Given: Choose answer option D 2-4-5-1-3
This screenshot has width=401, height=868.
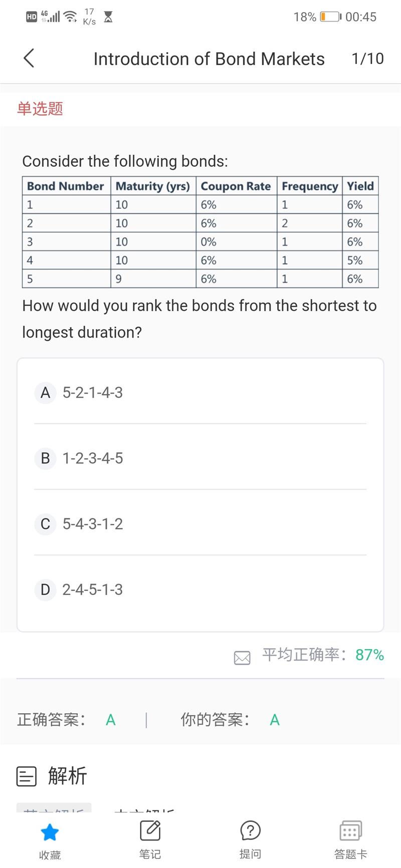Looking at the screenshot, I should pyautogui.click(x=92, y=590).
